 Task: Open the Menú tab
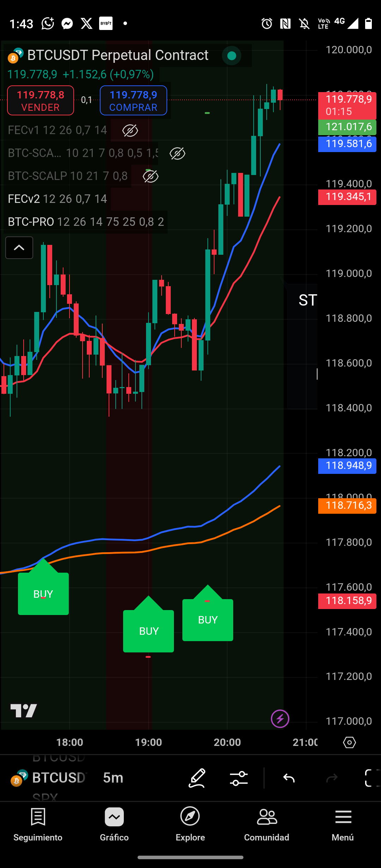(343, 825)
